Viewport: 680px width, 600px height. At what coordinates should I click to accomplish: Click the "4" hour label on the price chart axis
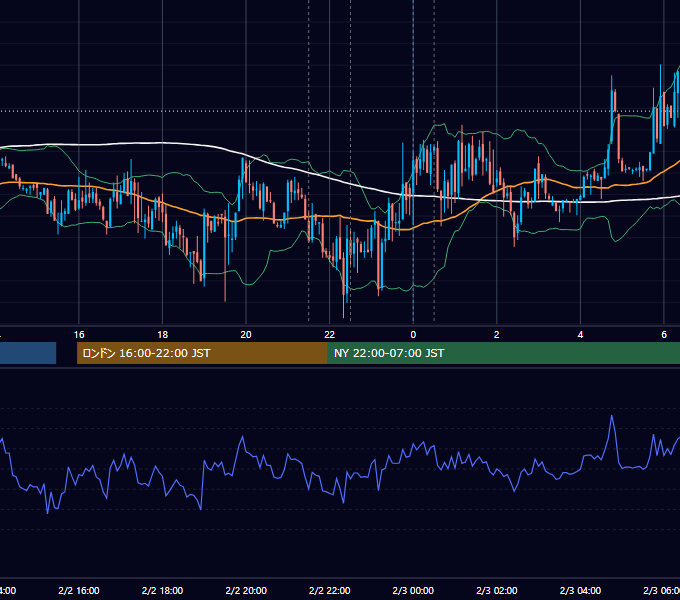coord(580,335)
